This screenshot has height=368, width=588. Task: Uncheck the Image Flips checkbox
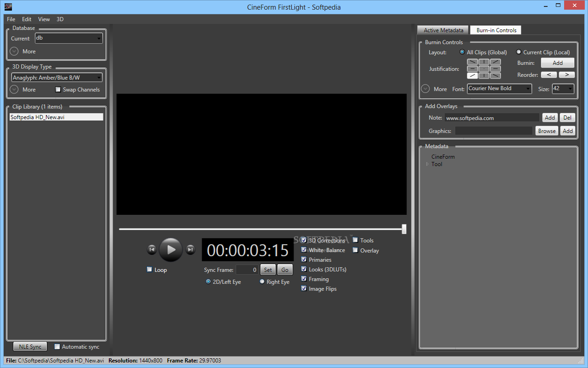304,288
